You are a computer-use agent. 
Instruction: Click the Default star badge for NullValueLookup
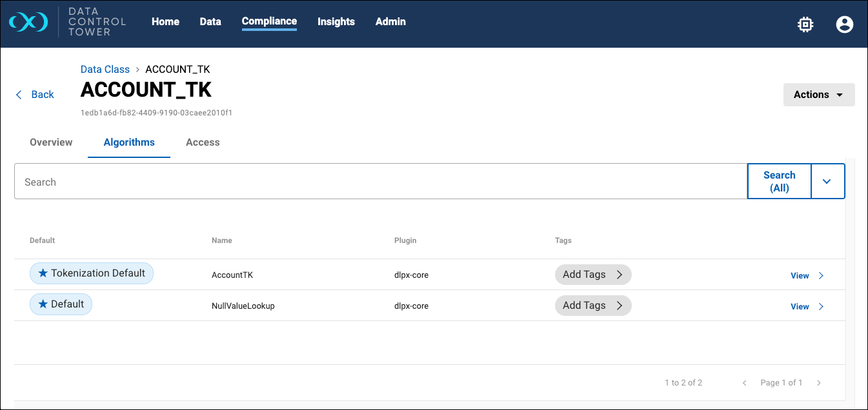61,304
